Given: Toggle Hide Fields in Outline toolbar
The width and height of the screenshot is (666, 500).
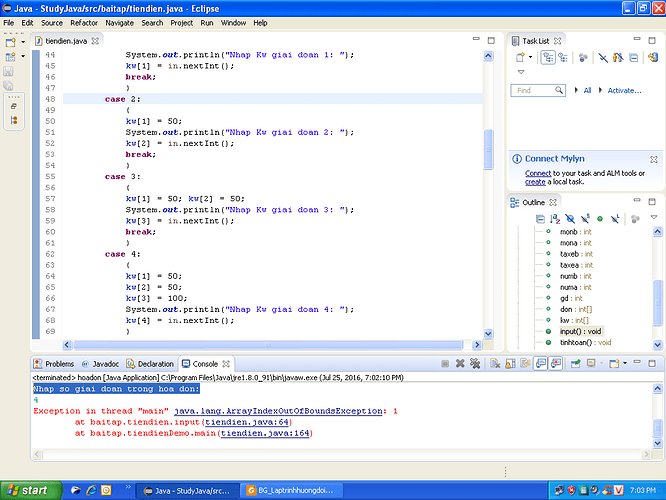Looking at the screenshot, I should [569, 217].
